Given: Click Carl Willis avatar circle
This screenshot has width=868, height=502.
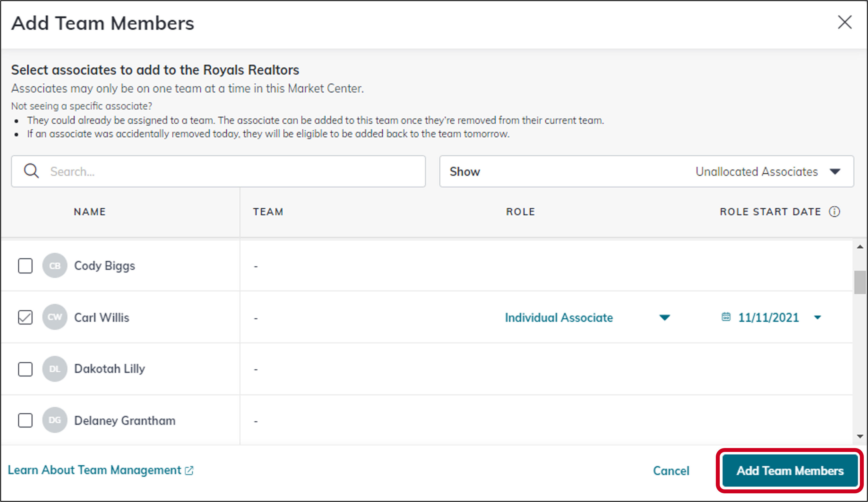Looking at the screenshot, I should (55, 317).
